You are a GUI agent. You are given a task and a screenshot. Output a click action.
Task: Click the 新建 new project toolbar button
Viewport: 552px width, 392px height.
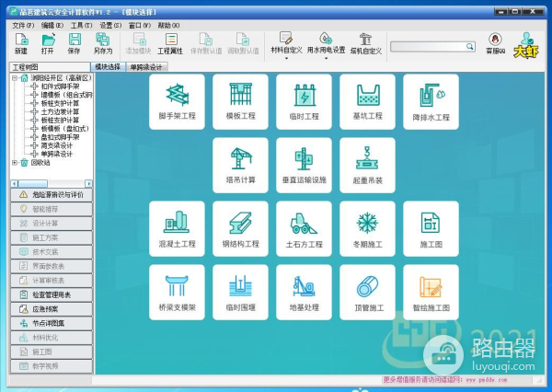(21, 45)
